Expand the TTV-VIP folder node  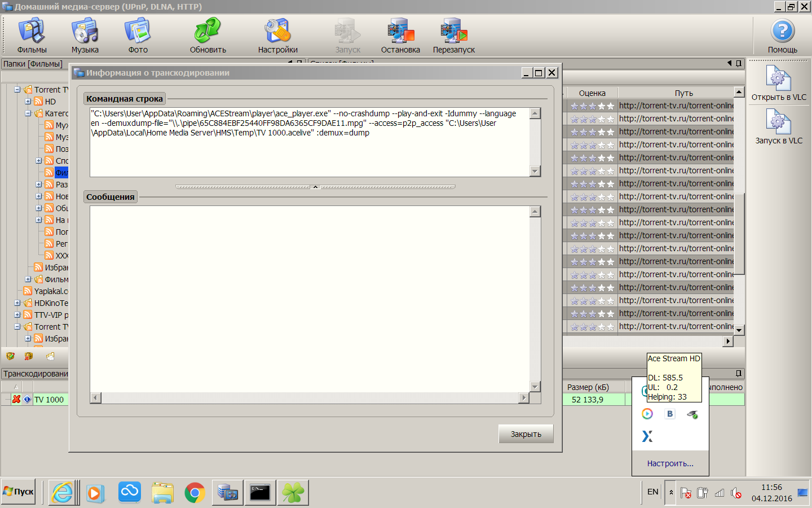17,315
